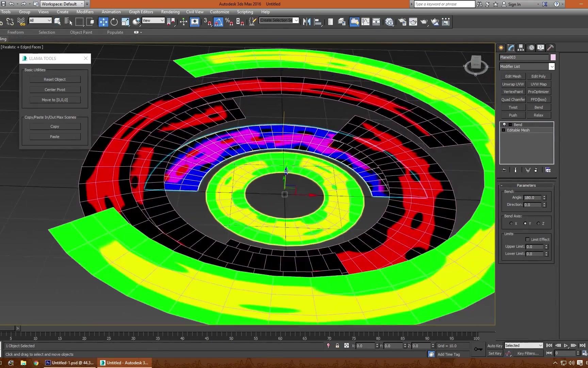Switch to the Object Paint ribbon tab
Screen dimensions: 588x368
[x=81, y=32]
